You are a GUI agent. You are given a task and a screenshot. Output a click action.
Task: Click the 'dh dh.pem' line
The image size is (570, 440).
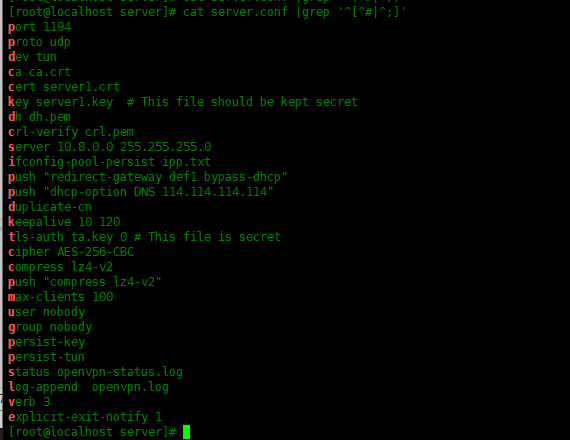[x=39, y=117]
